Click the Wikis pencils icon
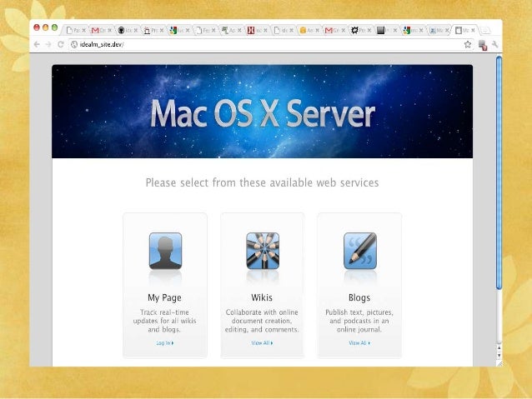Image resolution: width=532 pixels, height=399 pixels. (263, 251)
